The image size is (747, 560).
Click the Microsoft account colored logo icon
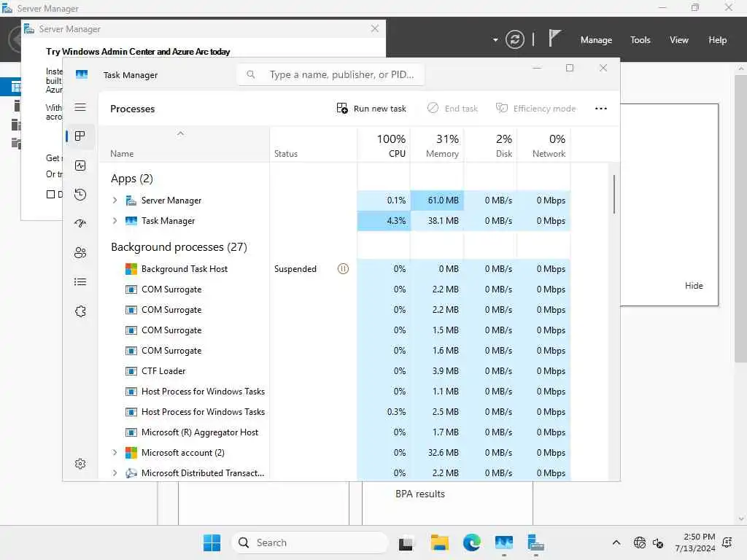click(131, 453)
